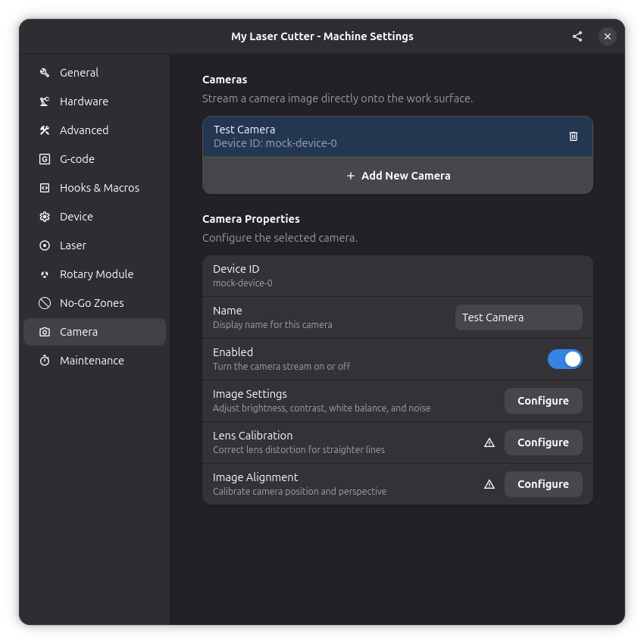
Task: Select Maintenance in the sidebar
Action: (x=95, y=361)
